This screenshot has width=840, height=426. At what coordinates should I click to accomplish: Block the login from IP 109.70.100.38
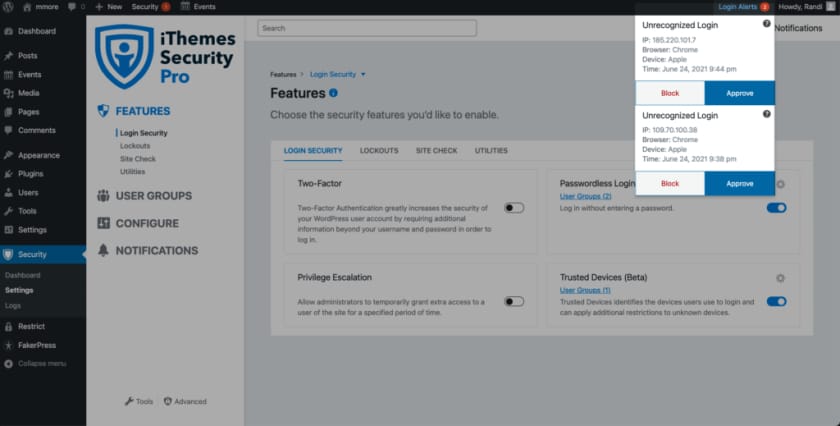click(x=670, y=183)
